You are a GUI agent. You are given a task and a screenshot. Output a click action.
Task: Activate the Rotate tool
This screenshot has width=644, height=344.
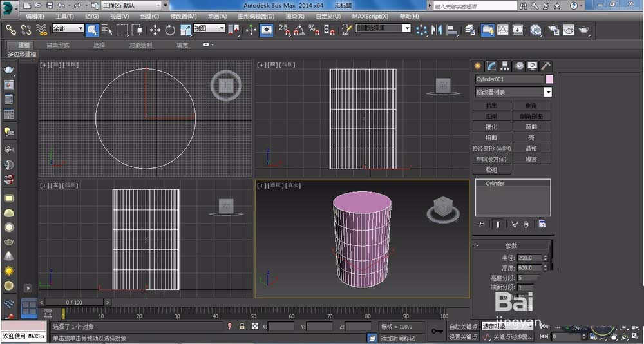tap(170, 30)
